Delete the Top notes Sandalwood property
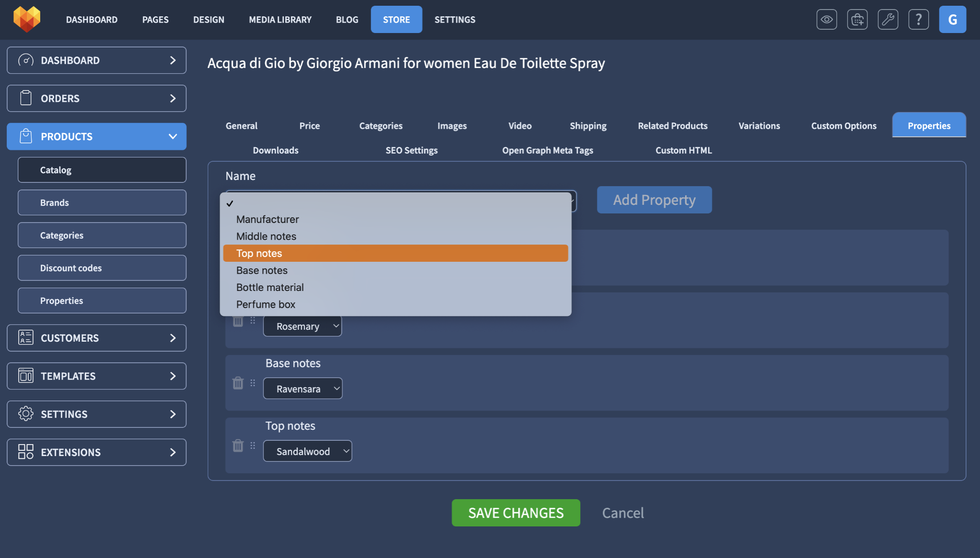 click(x=238, y=446)
